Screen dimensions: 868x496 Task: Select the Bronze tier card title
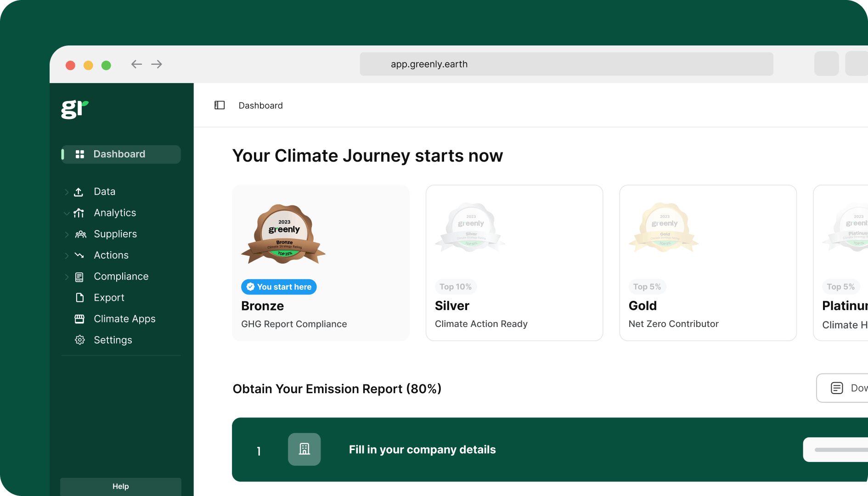point(262,306)
